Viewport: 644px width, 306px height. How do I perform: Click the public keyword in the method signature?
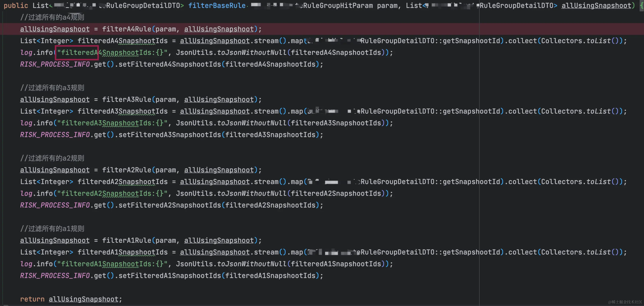[16, 6]
